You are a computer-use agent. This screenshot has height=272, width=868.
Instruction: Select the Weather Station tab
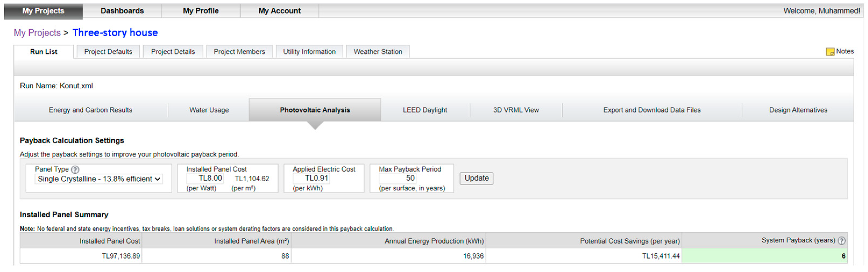(x=378, y=52)
